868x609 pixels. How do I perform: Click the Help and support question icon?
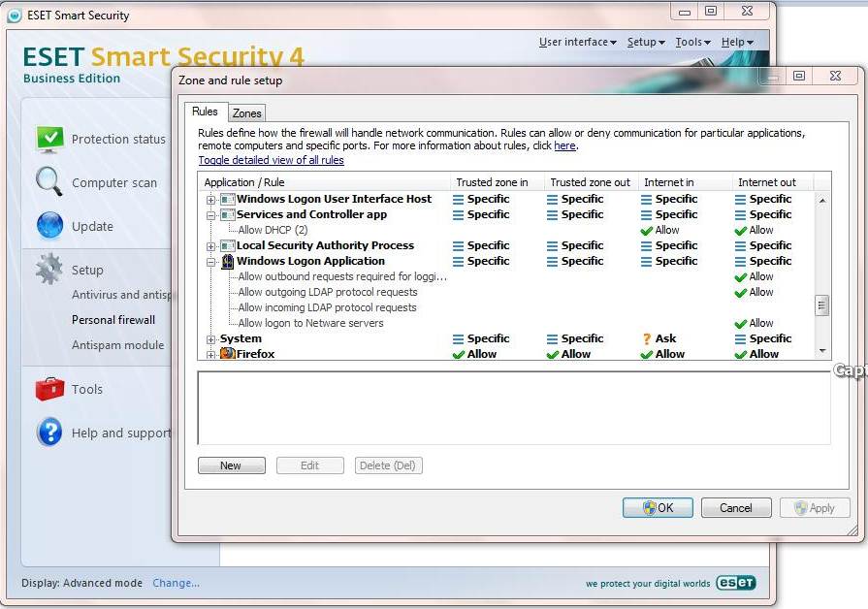(x=49, y=432)
